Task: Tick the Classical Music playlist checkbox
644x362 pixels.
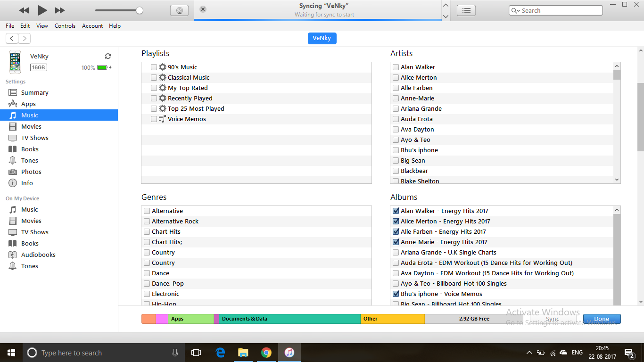Action: (154, 78)
